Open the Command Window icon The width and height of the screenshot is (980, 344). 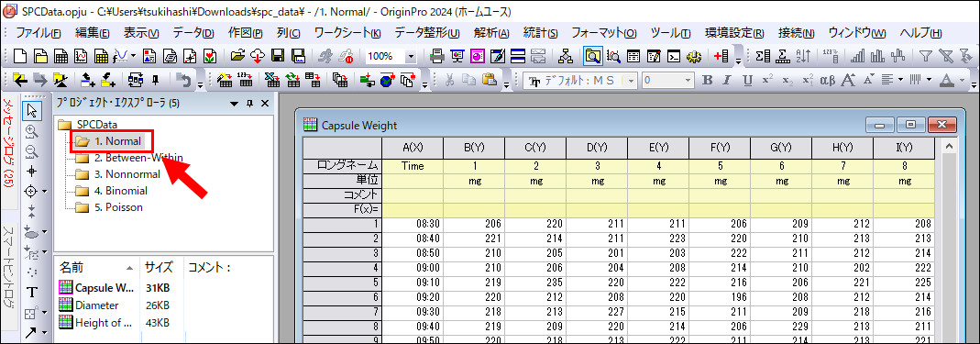(673, 56)
